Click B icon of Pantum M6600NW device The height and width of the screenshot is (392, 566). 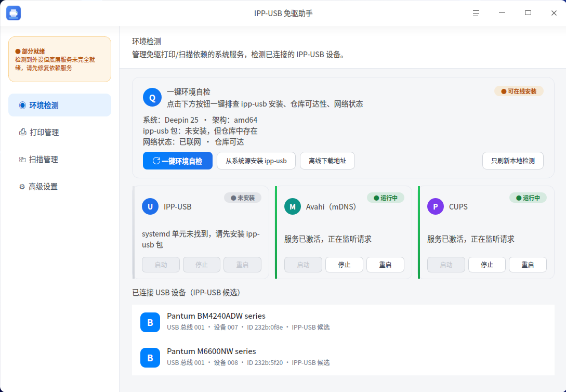150,357
